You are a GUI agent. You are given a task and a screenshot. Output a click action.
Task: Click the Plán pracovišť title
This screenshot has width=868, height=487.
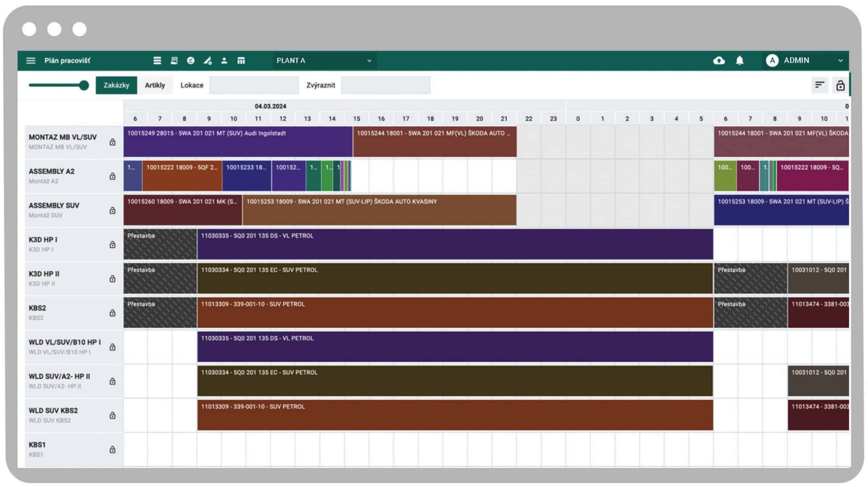(67, 61)
